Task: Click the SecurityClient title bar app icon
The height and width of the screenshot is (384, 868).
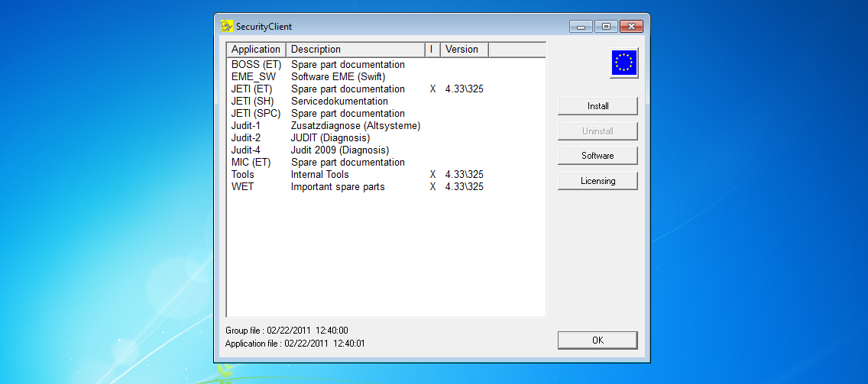Action: click(x=226, y=26)
